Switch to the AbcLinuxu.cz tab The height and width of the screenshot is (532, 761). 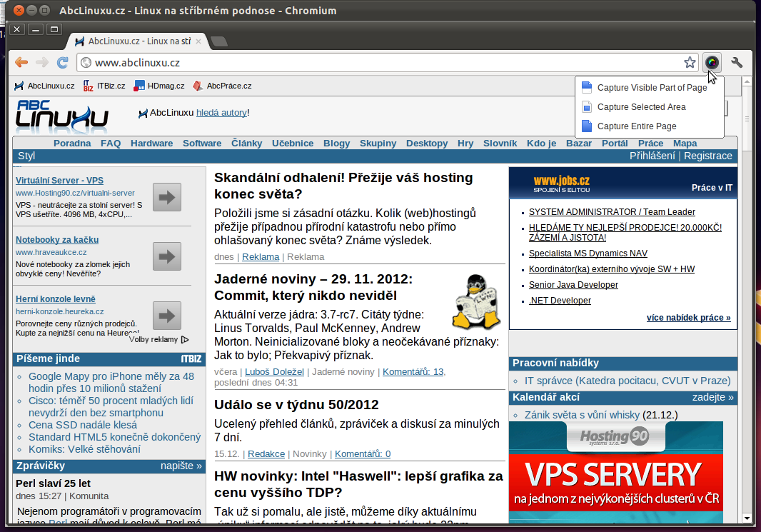tap(138, 41)
